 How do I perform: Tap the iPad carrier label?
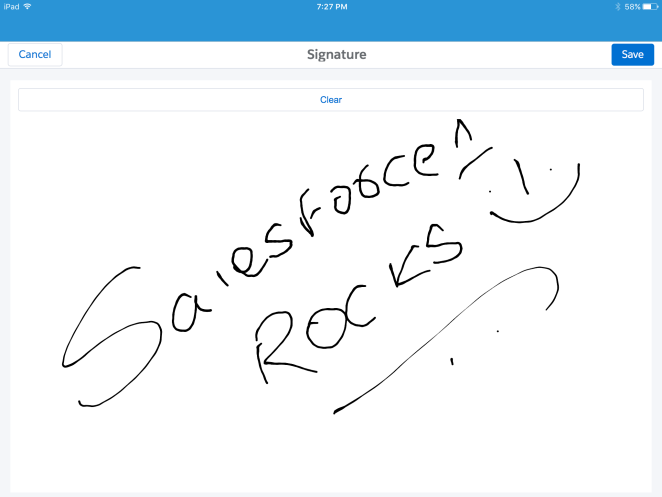(11, 6)
